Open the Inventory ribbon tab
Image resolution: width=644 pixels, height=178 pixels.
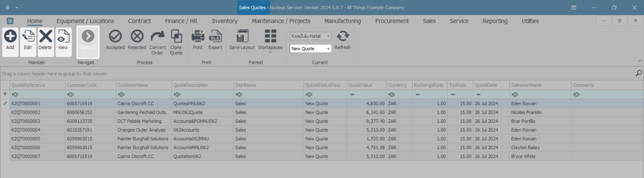[224, 21]
